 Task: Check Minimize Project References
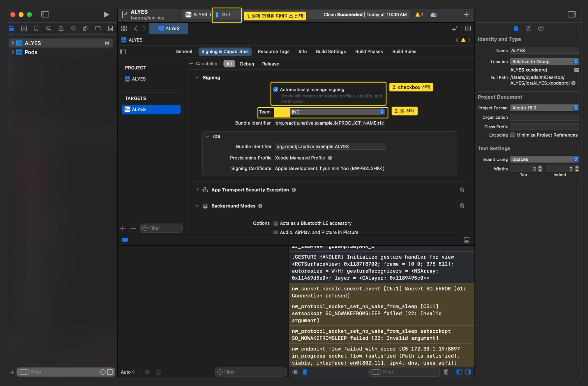point(513,135)
